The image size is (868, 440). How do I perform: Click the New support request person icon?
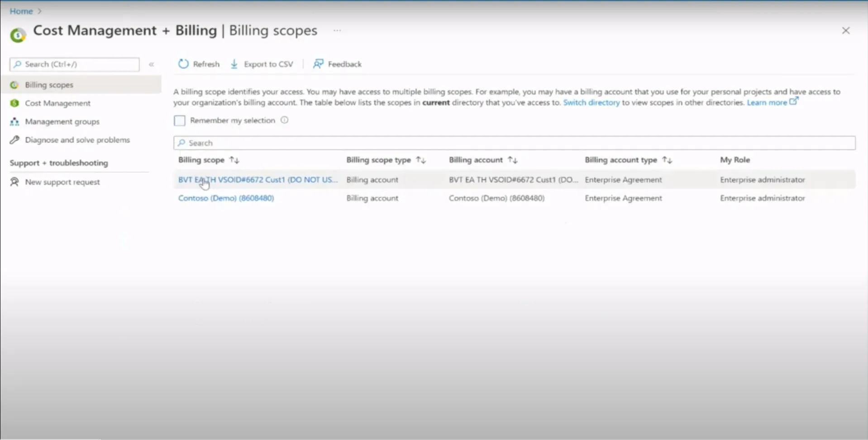[x=14, y=182]
